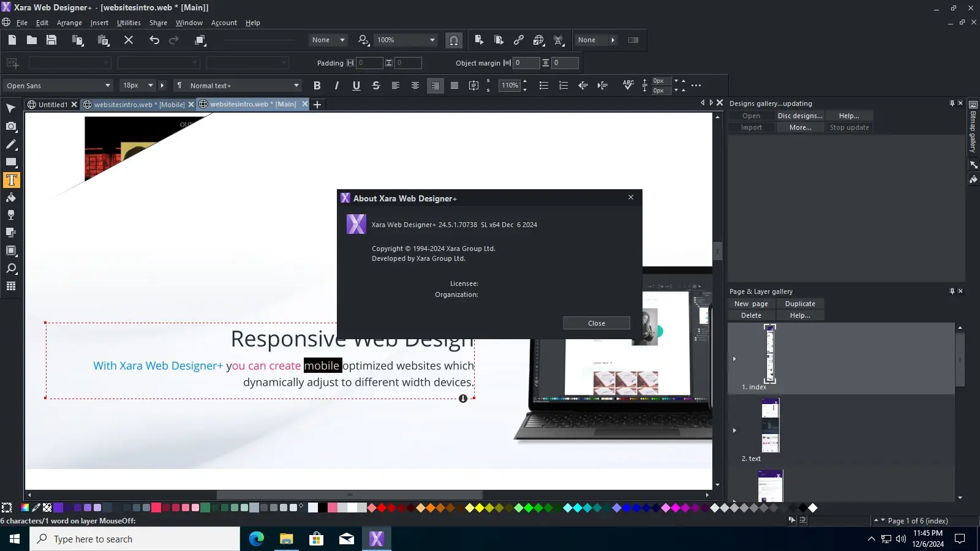Pick the bright pink square swatch

click(x=156, y=508)
